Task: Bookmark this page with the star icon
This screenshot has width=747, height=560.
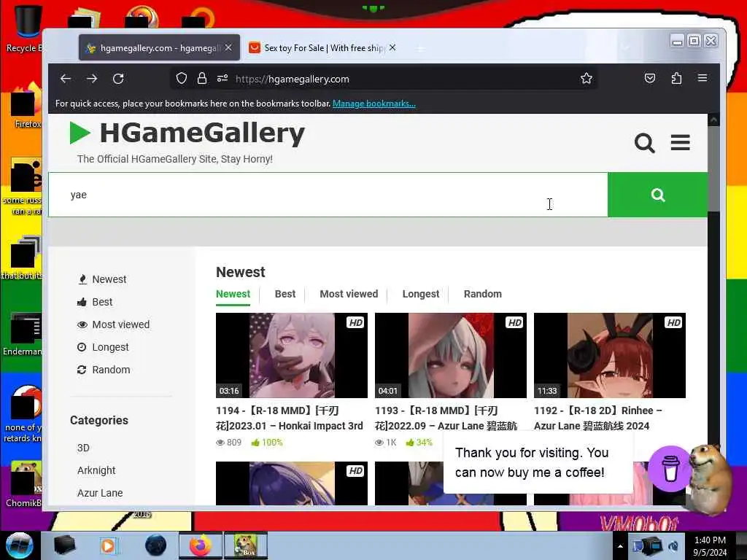Action: click(x=587, y=79)
